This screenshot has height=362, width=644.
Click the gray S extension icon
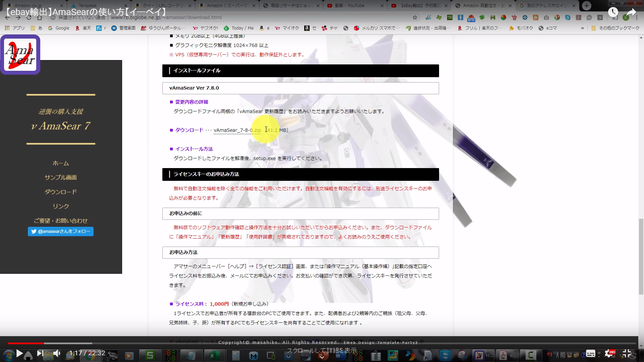600,17
